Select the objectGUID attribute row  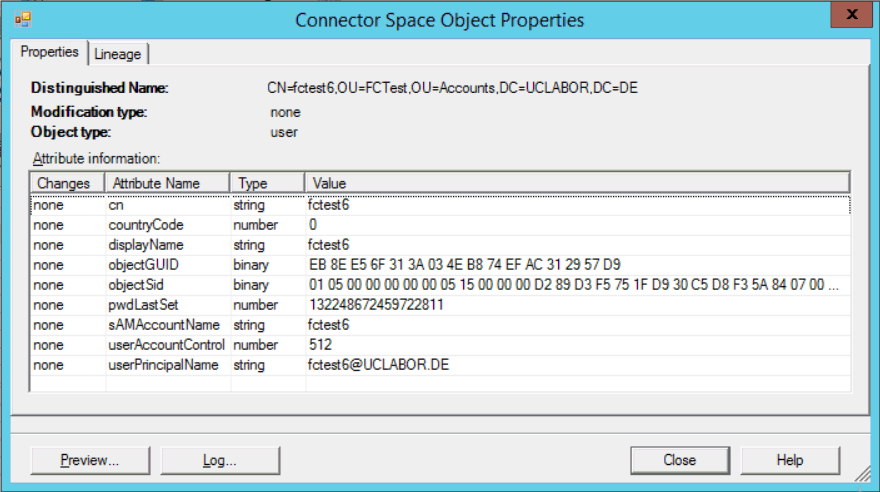tap(441, 265)
